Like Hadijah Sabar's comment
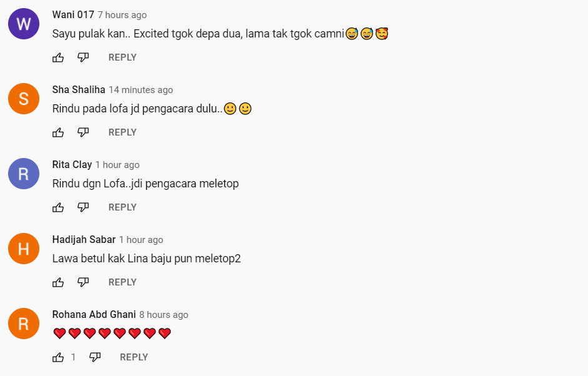 (x=58, y=282)
